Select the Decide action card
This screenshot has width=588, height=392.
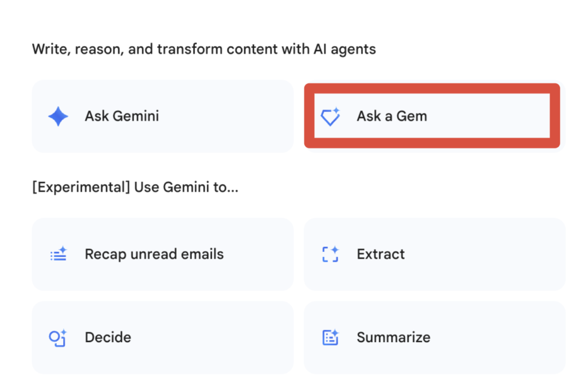click(x=163, y=337)
